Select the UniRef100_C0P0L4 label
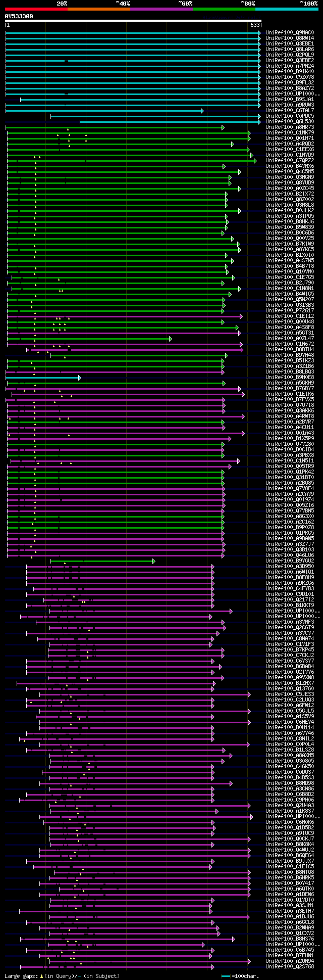Screen dimensions: 323x980 290,744
